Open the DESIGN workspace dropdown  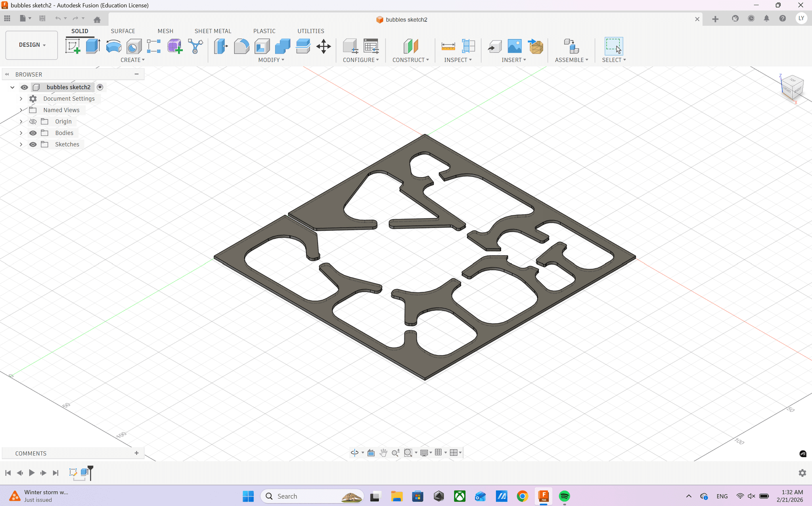coord(32,45)
